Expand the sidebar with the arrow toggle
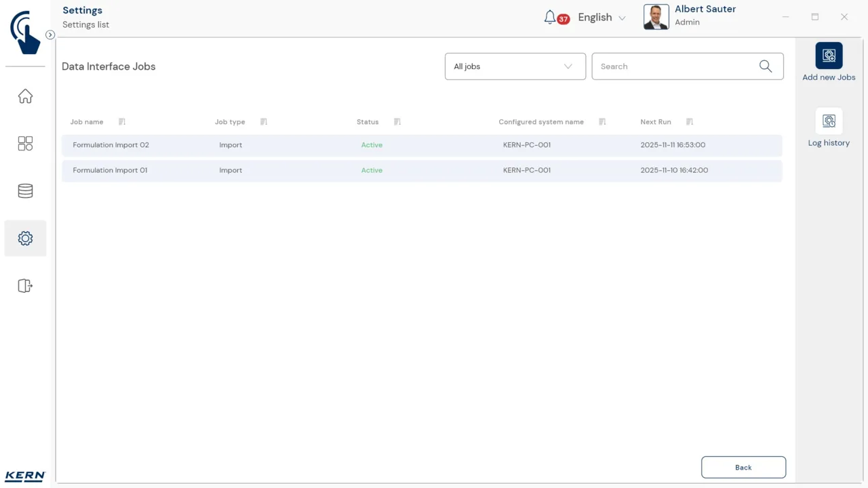The height and width of the screenshot is (488, 868). (50, 35)
